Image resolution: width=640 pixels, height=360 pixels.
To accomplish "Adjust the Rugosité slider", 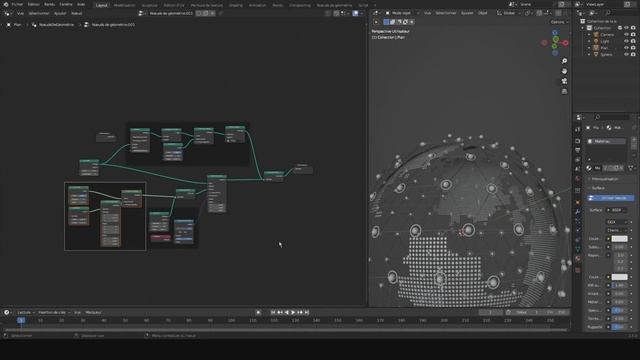I will (619, 327).
